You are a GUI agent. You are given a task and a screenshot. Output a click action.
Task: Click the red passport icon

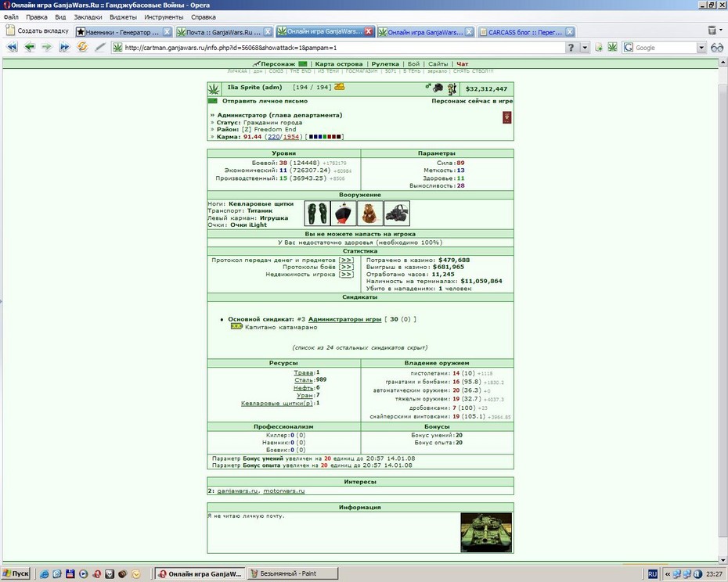(x=506, y=117)
